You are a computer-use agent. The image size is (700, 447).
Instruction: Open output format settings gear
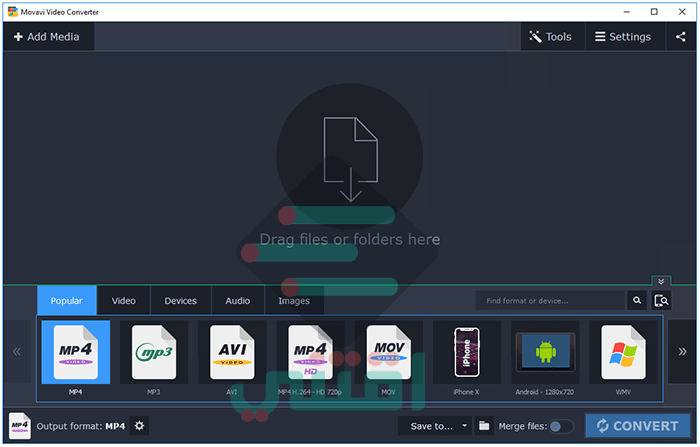pos(139,426)
